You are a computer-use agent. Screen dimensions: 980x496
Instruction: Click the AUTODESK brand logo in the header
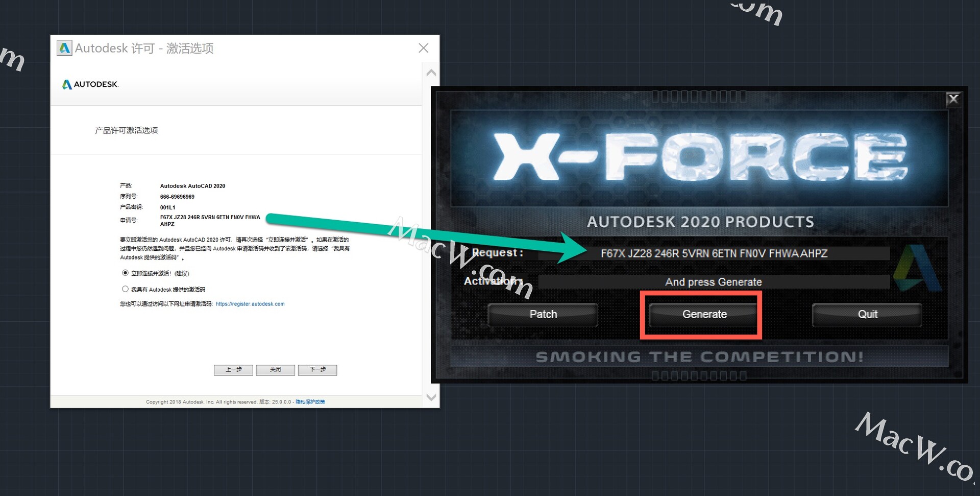(x=90, y=84)
